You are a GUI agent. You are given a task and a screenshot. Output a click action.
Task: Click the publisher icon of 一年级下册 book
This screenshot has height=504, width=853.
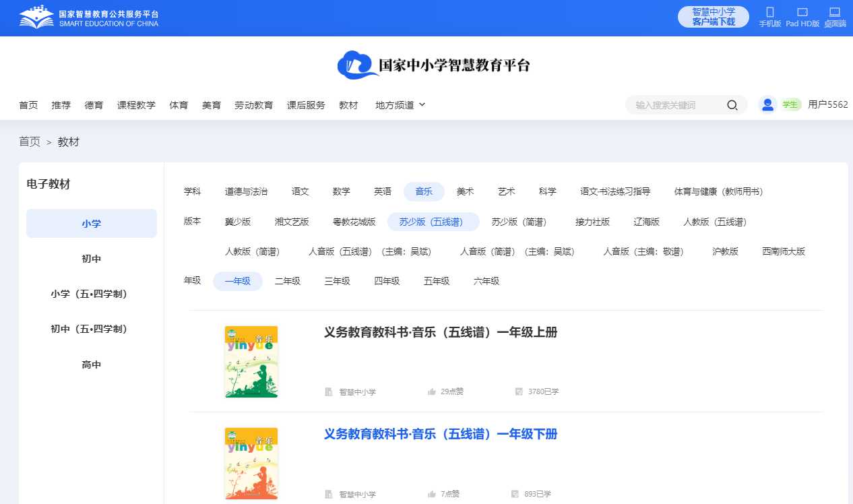point(329,494)
